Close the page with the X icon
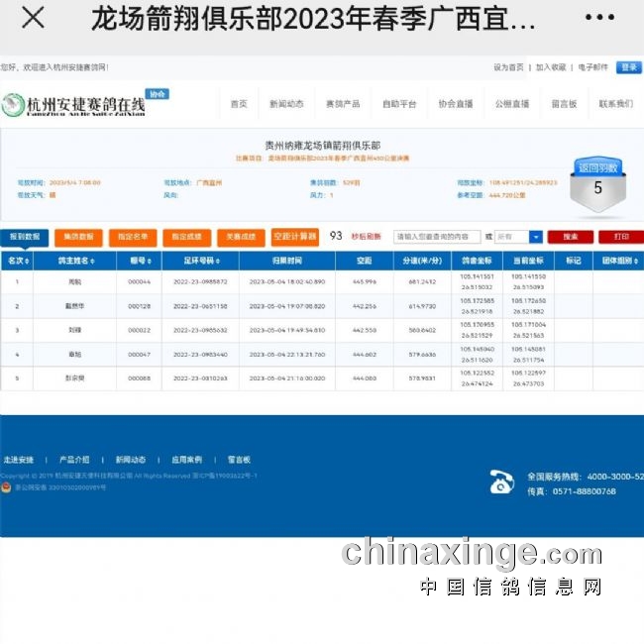The image size is (644, 644). tap(33, 18)
